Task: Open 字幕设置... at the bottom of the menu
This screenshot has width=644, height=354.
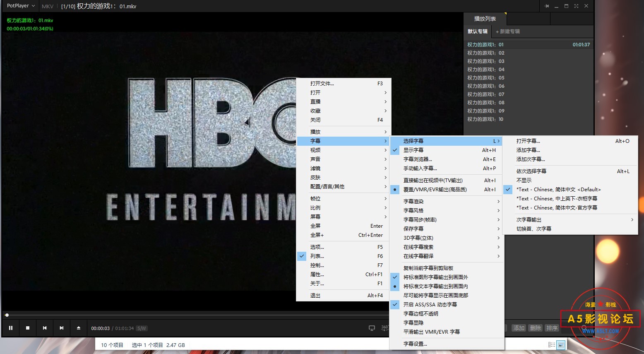Action: pyautogui.click(x=447, y=344)
